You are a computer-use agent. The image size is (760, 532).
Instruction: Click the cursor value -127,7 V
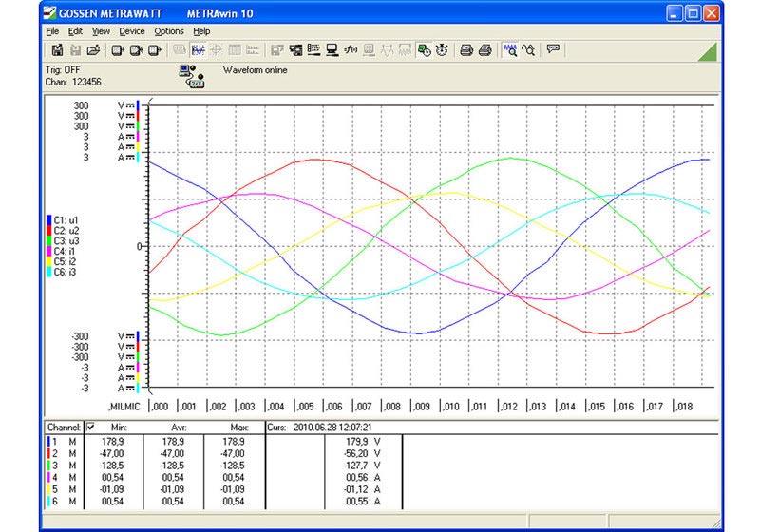click(x=362, y=465)
